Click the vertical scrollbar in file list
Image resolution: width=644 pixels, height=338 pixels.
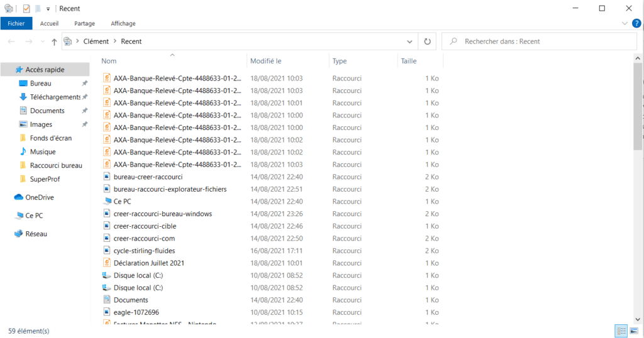click(638, 107)
